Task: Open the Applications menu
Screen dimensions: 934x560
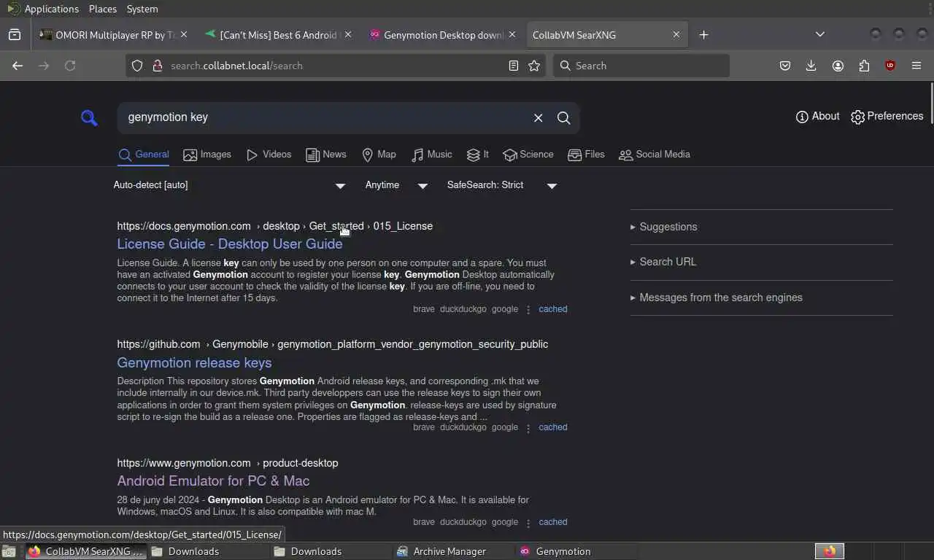Action: [x=43, y=9]
